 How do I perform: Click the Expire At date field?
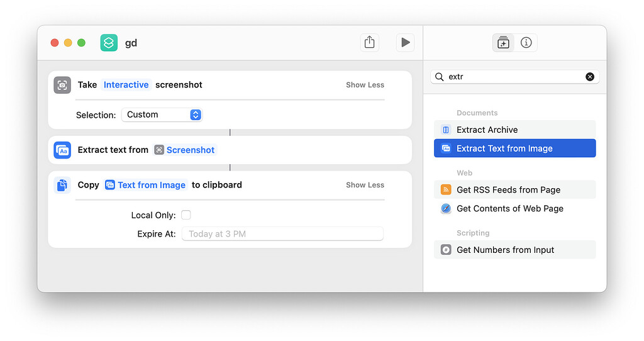click(282, 234)
